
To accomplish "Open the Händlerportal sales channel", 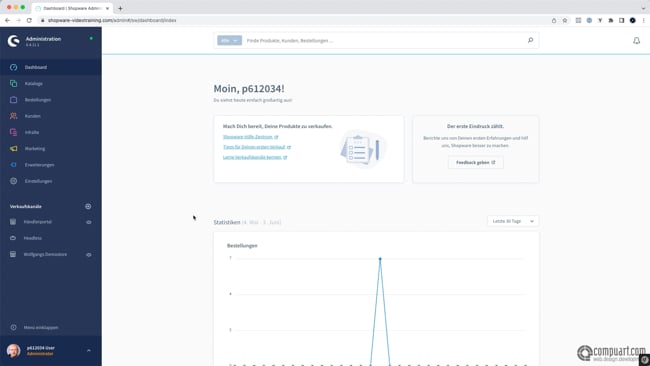I will (38, 222).
